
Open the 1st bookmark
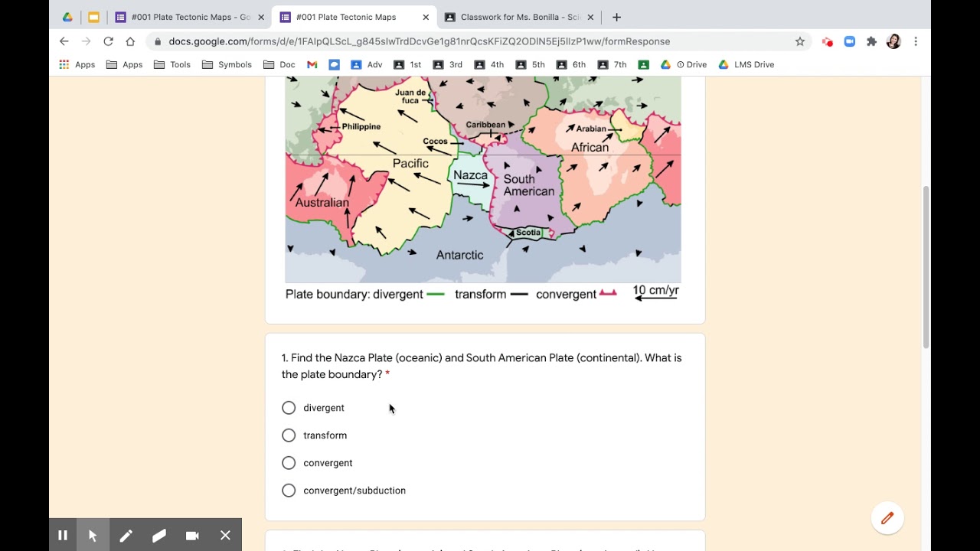pos(407,64)
